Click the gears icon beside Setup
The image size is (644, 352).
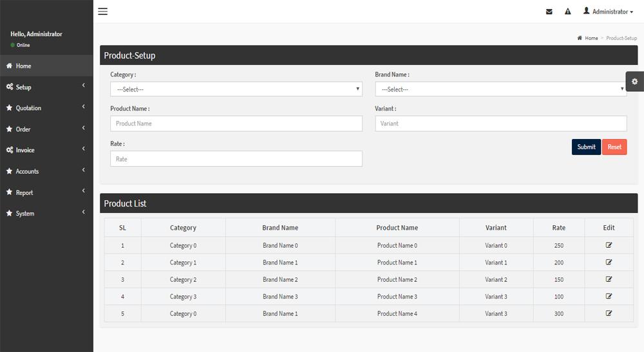click(x=10, y=87)
